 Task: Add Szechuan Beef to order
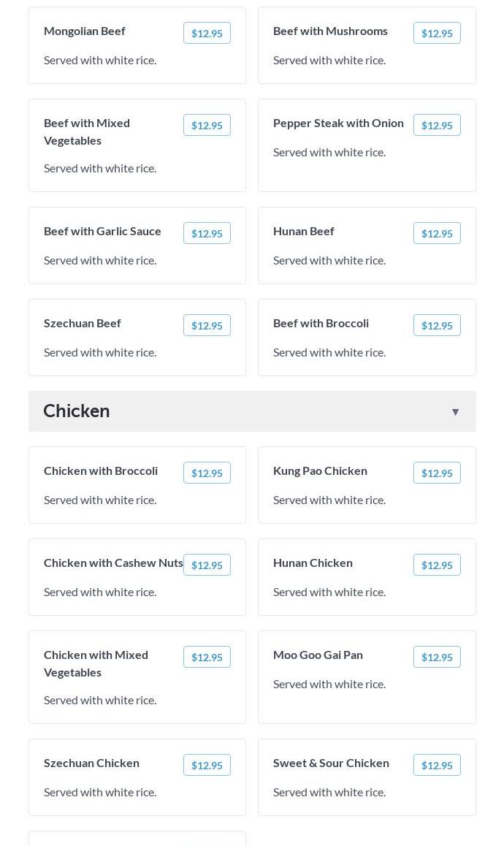(207, 326)
